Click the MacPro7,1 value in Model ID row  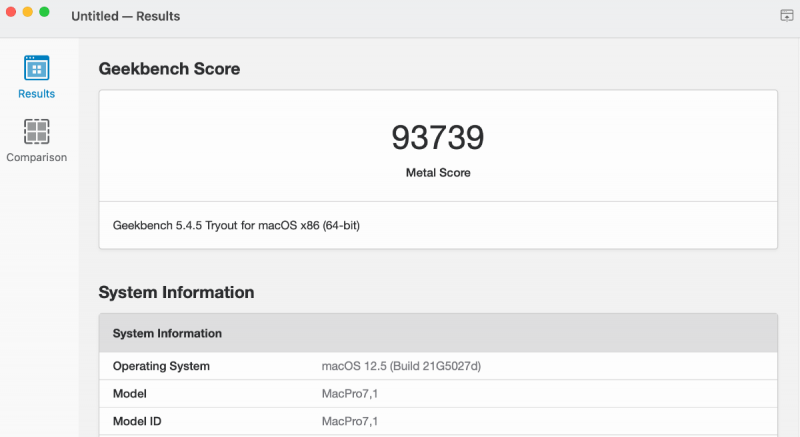pyautogui.click(x=349, y=421)
